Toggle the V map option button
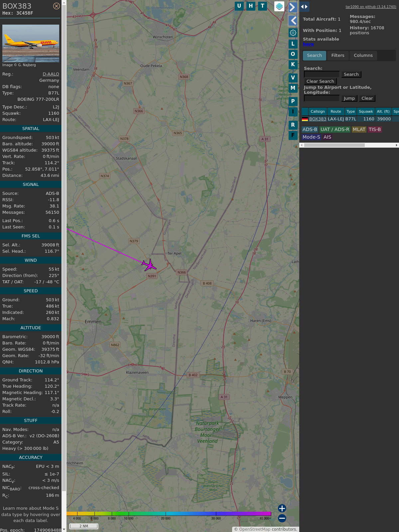This screenshot has height=532, width=399. click(293, 78)
